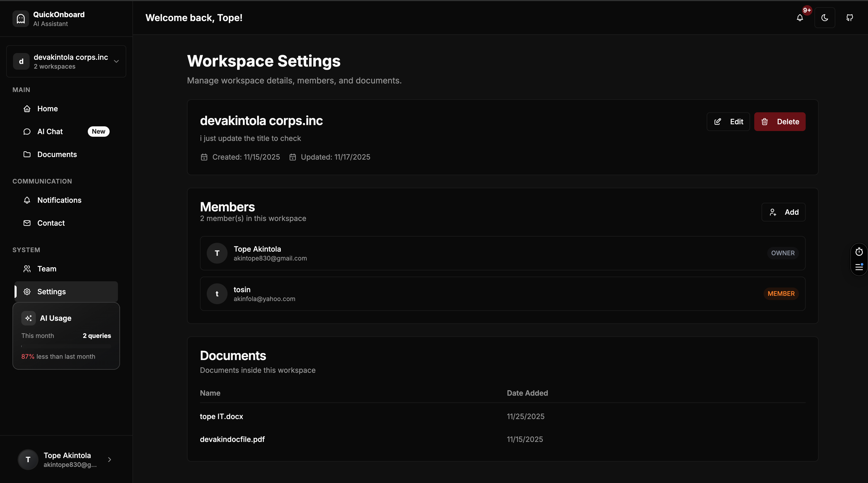
Task: Click the notification bell icon in header
Action: (800, 18)
